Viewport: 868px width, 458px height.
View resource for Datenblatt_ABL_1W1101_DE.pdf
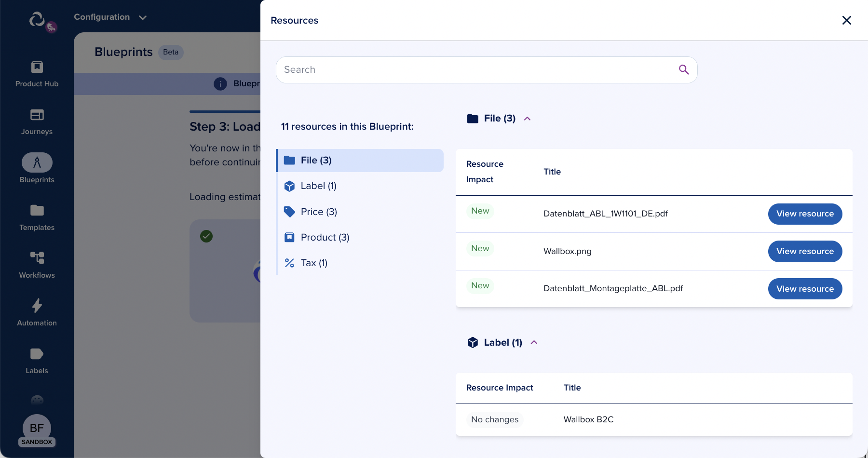point(805,214)
